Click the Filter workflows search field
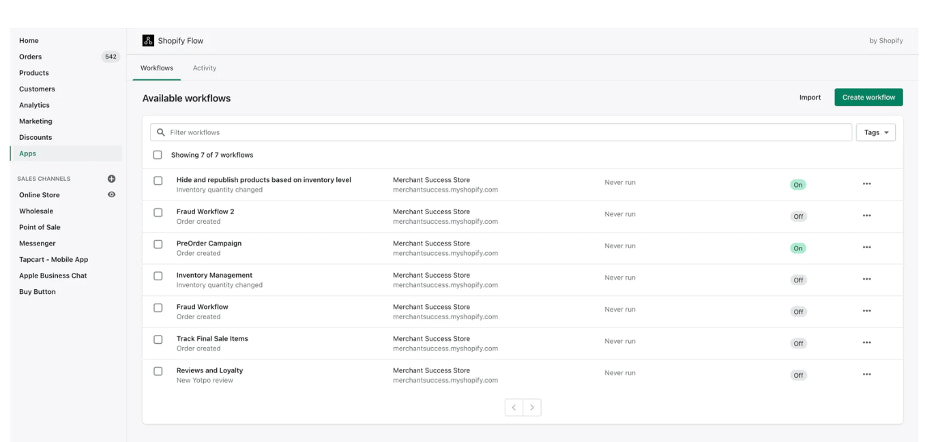Image resolution: width=925 pixels, height=442 pixels. click(501, 132)
